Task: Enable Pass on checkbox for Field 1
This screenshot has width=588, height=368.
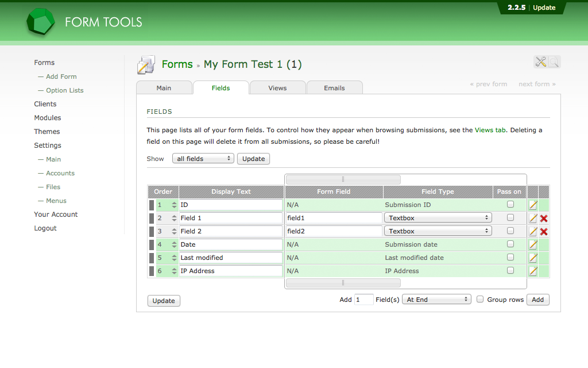Action: pyautogui.click(x=510, y=217)
